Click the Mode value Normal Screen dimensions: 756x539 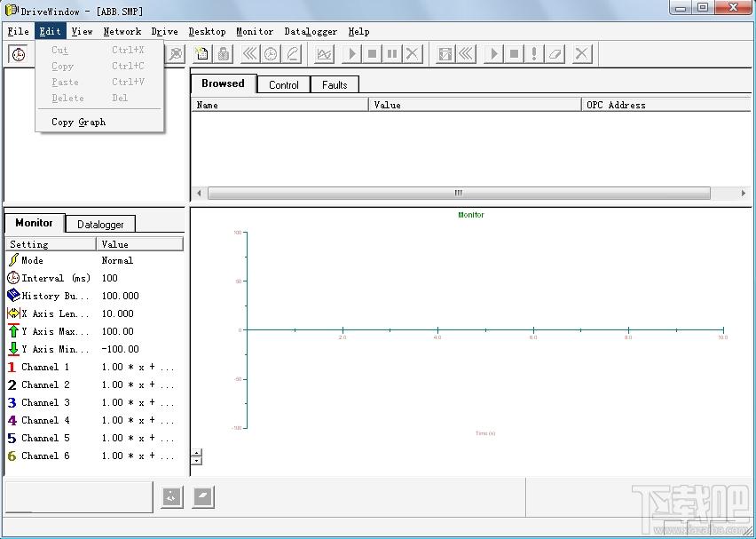click(x=117, y=260)
